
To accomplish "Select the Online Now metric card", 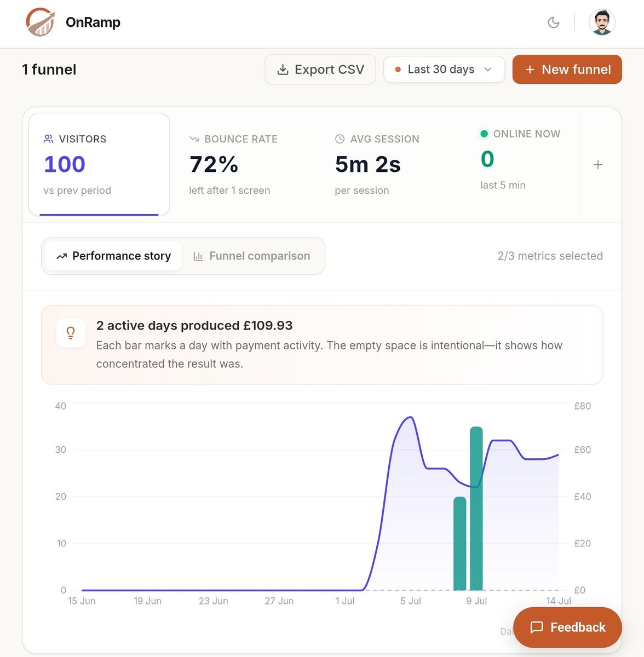I will pos(520,159).
